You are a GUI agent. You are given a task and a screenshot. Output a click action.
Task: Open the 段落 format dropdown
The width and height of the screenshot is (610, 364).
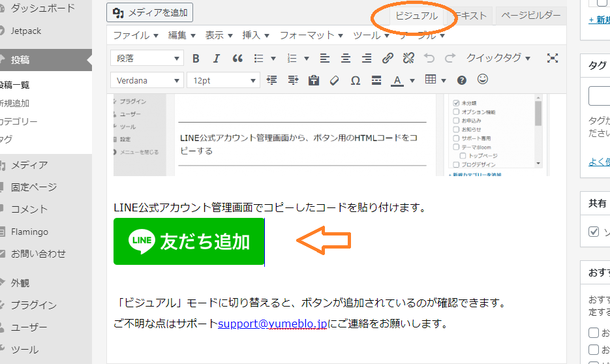click(147, 58)
